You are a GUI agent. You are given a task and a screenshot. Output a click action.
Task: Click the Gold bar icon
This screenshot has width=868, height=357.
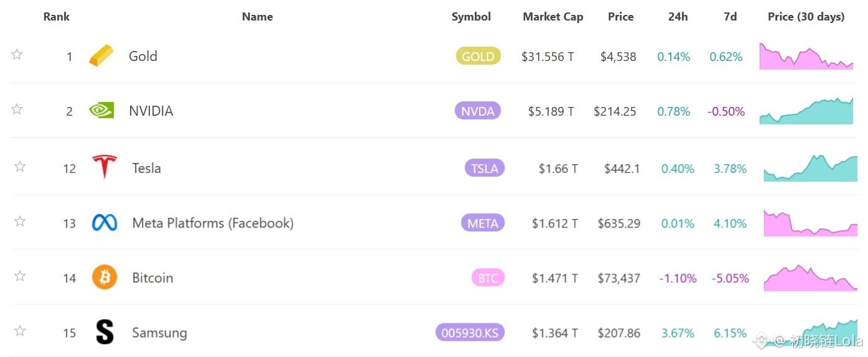pyautogui.click(x=101, y=56)
